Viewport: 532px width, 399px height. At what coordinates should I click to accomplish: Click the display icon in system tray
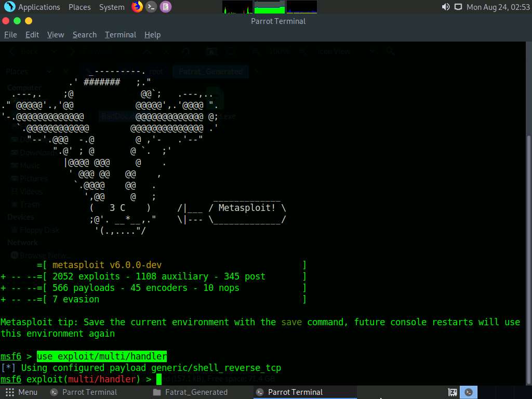coord(458,7)
